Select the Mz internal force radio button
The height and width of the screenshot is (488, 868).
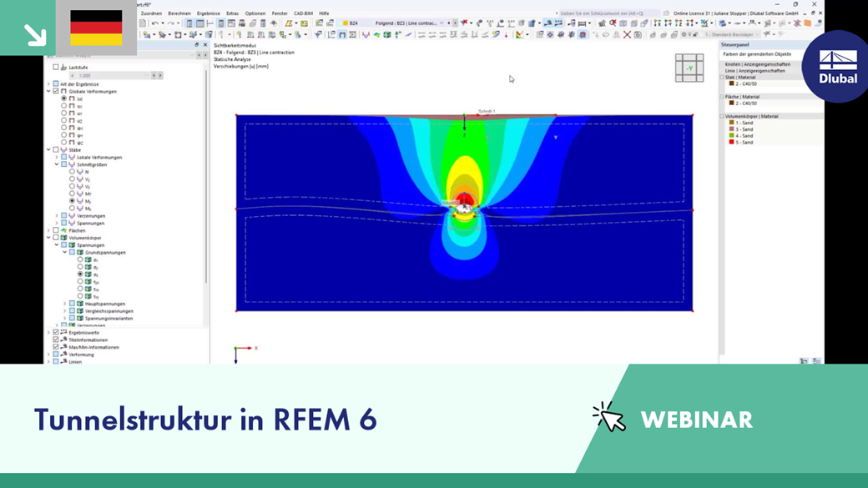click(x=72, y=208)
